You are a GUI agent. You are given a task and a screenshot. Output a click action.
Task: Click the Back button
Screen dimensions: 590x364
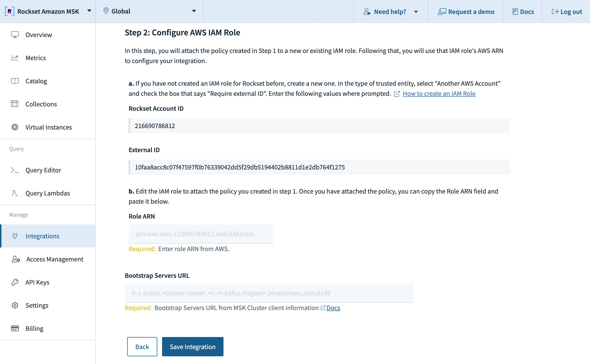[142, 347]
